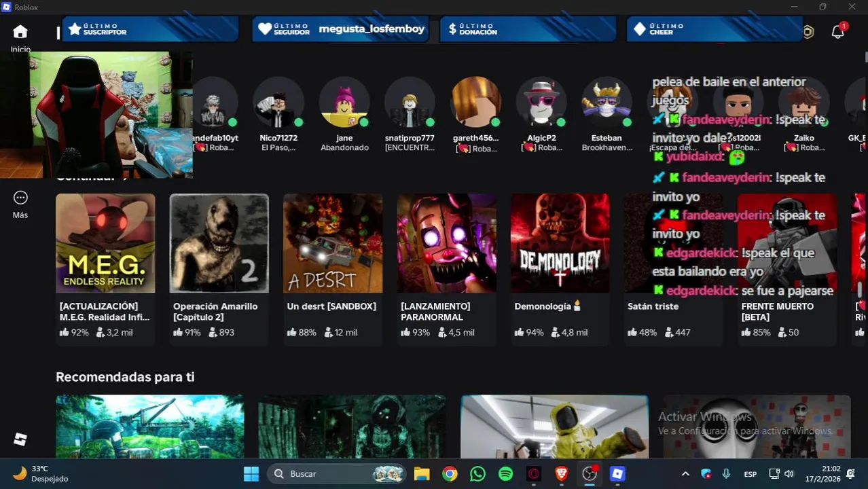Click the 4,8 mil players count
This screenshot has width=868, height=489.
(x=569, y=332)
